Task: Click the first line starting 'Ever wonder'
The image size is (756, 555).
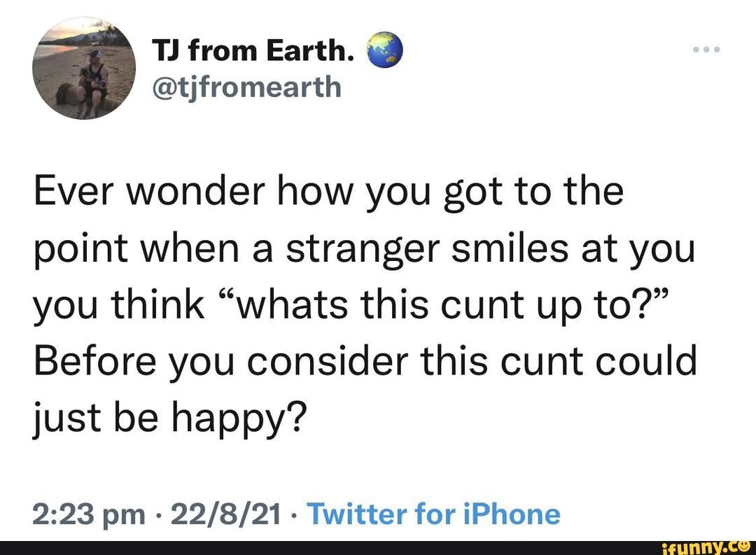Action: point(328,192)
